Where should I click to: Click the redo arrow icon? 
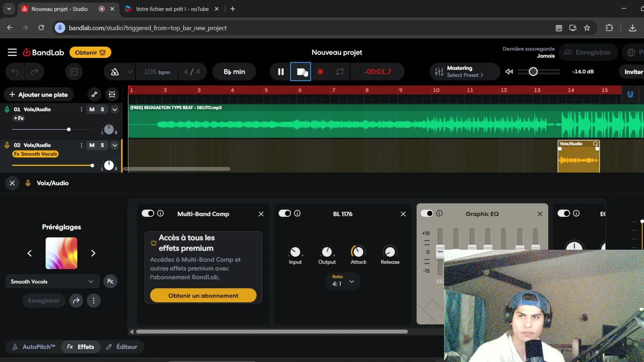point(34,72)
